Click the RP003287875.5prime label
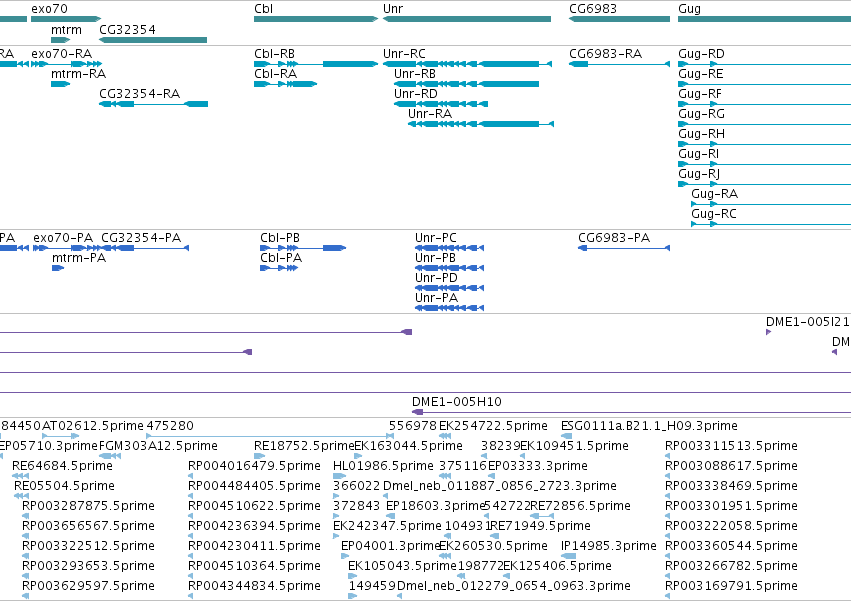The height and width of the screenshot is (601, 851). pos(88,506)
